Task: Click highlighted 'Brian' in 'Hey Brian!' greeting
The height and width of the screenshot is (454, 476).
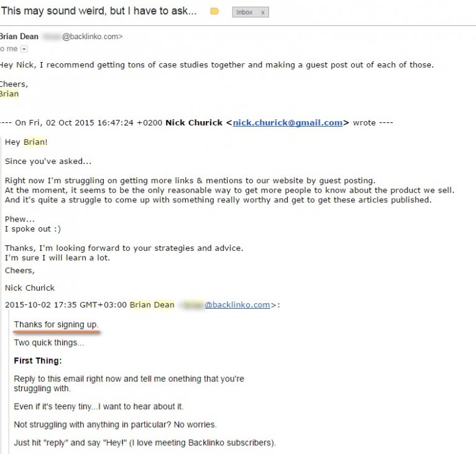Action: [34, 142]
